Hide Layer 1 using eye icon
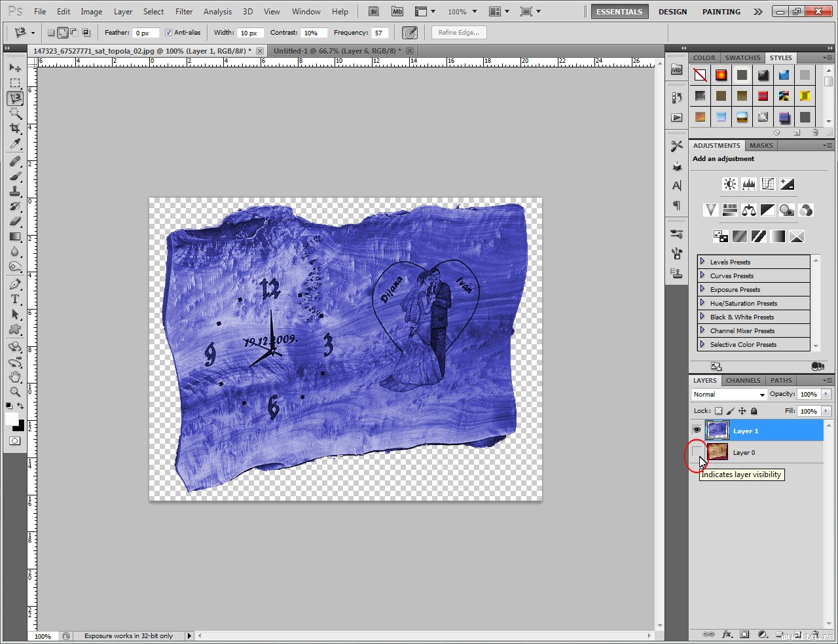The image size is (838, 644). pos(697,431)
